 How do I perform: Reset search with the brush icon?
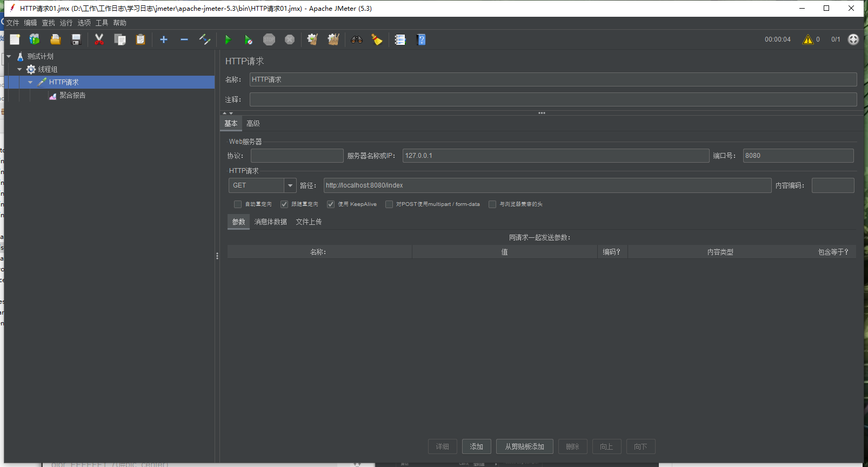tap(377, 39)
